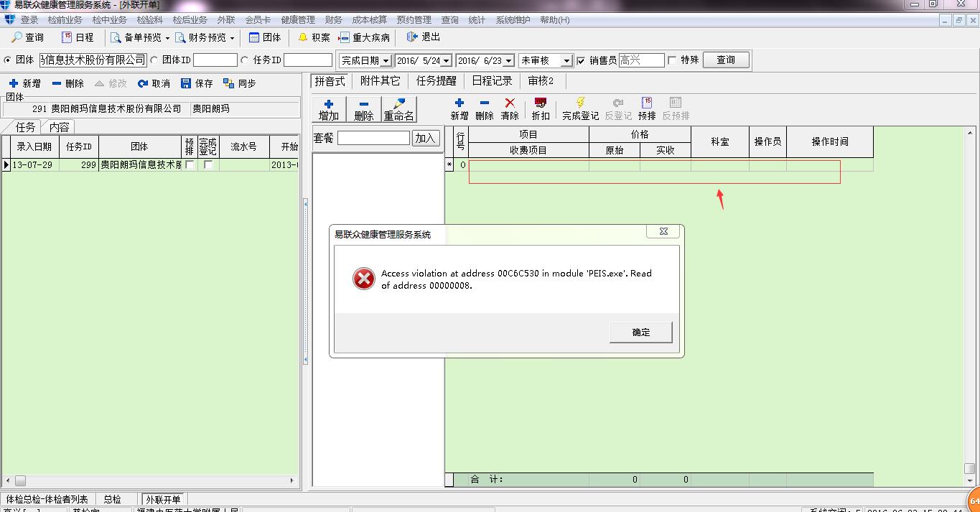Click the 完成登记 lightning icon

point(580,103)
